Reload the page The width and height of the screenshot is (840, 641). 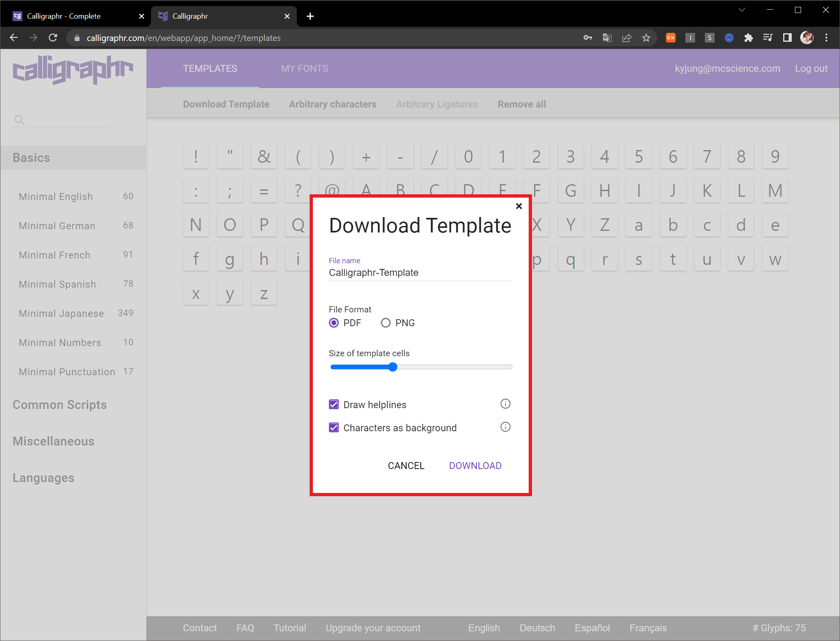click(53, 38)
